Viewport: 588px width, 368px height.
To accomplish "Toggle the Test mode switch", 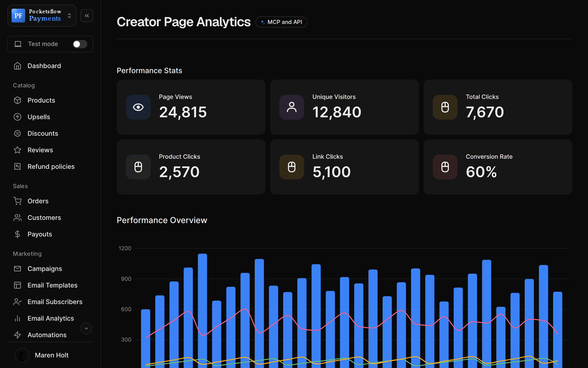I will [80, 44].
